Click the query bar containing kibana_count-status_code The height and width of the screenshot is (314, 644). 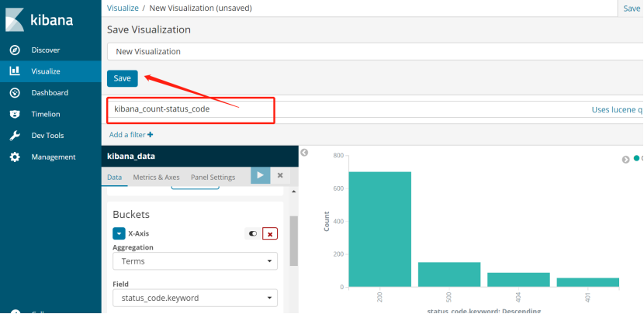click(376, 109)
